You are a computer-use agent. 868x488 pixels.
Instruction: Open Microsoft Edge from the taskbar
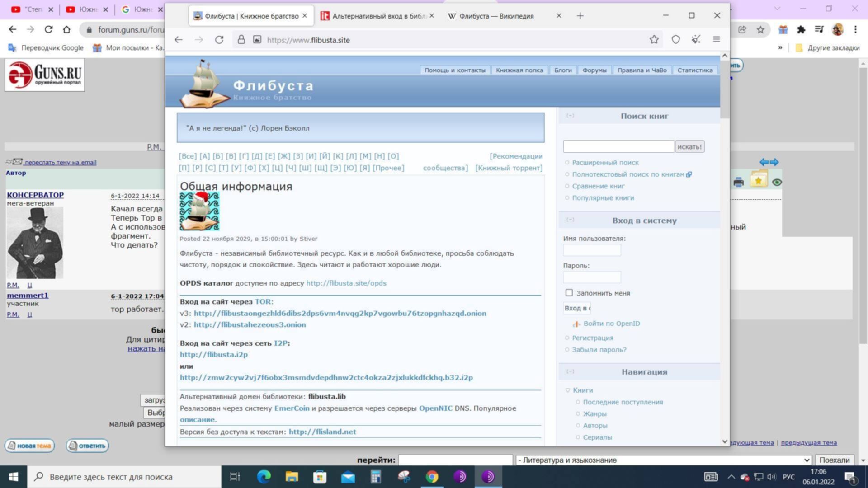coord(264,477)
